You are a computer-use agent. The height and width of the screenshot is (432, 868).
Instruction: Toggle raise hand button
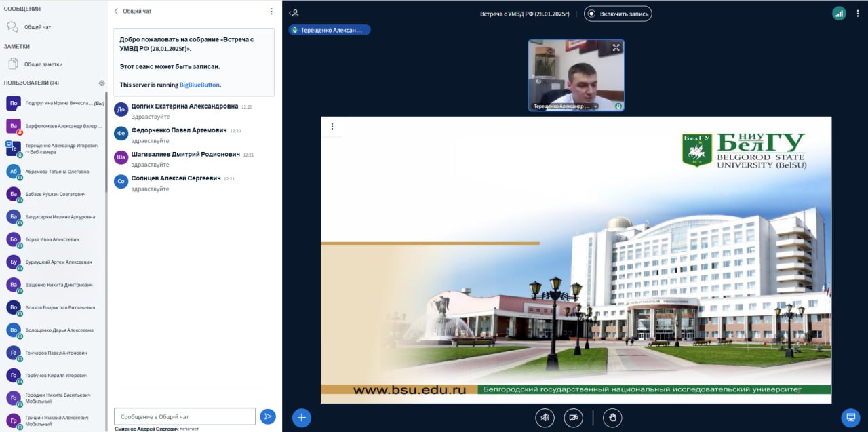point(612,418)
